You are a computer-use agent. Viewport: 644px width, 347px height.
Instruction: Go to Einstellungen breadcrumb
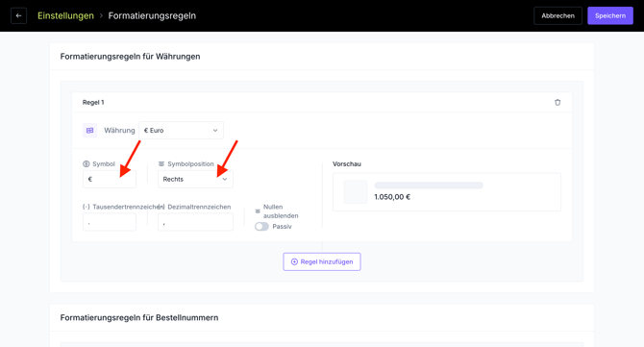[65, 15]
